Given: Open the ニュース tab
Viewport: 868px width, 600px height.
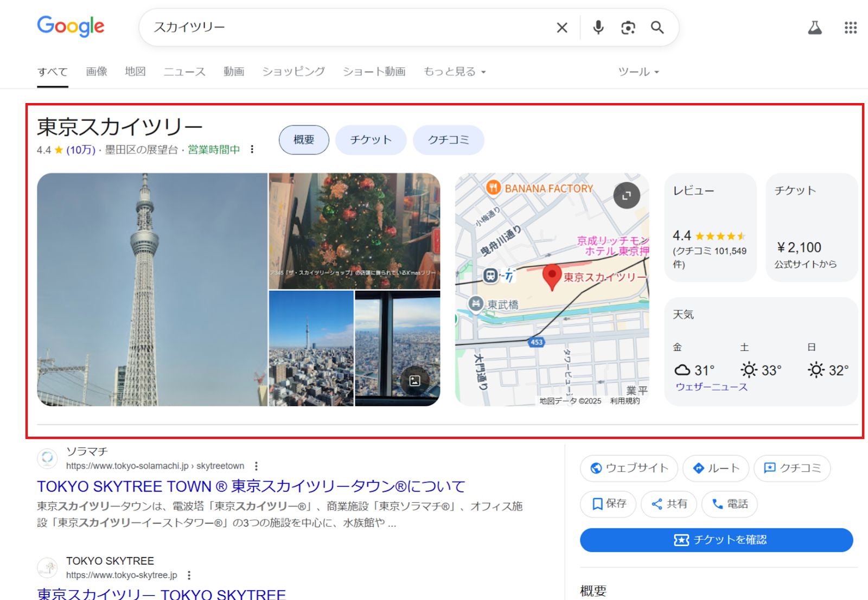Looking at the screenshot, I should point(184,72).
